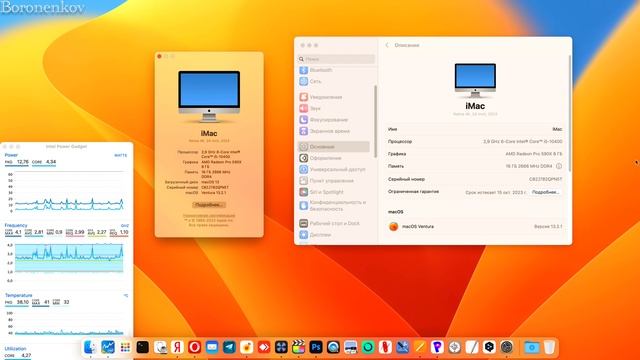Open the blue mail-like Dock app

click(212, 347)
